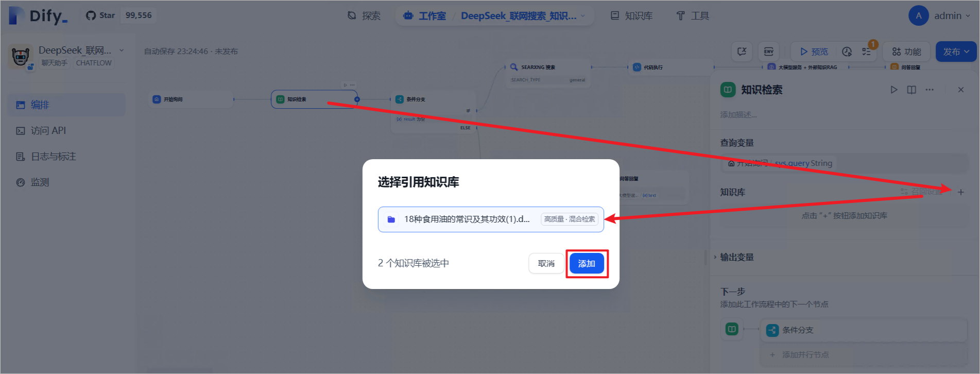The height and width of the screenshot is (374, 980).
Task: Click the folder icon in knowledge row
Action: (391, 219)
